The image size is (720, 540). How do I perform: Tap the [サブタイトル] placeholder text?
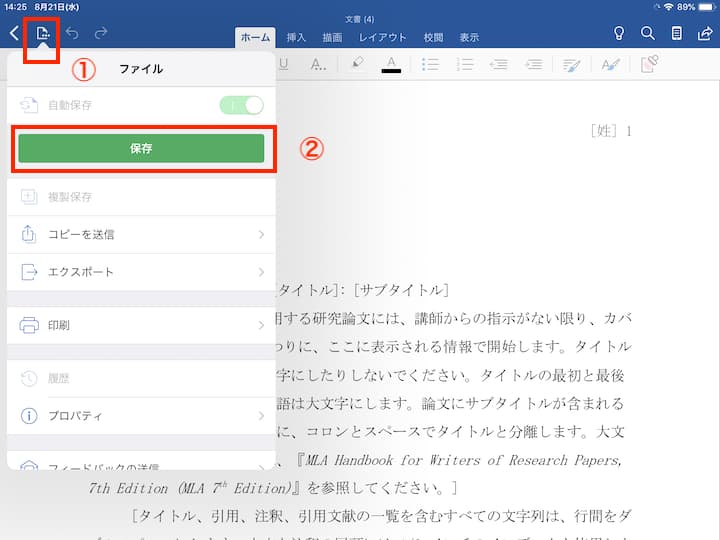coord(401,290)
